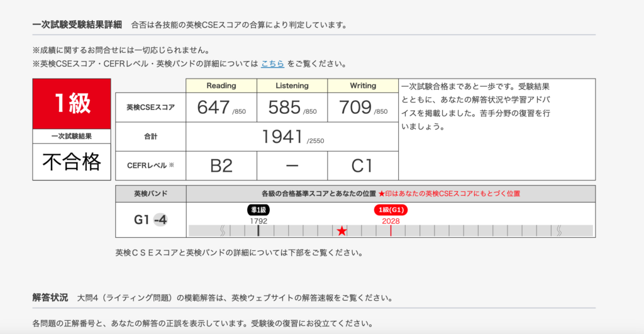The image size is (644, 334).
Task: Select the Listening column header
Action: click(x=292, y=86)
